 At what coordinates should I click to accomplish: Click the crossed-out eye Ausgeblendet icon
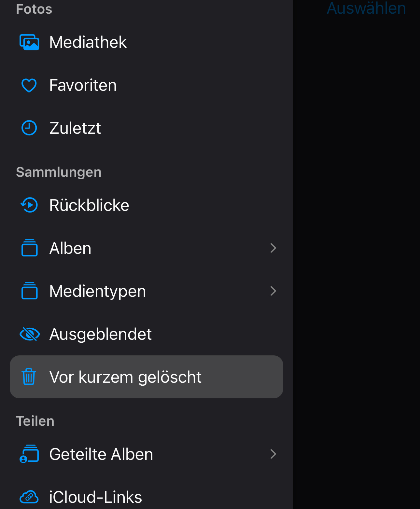[30, 334]
